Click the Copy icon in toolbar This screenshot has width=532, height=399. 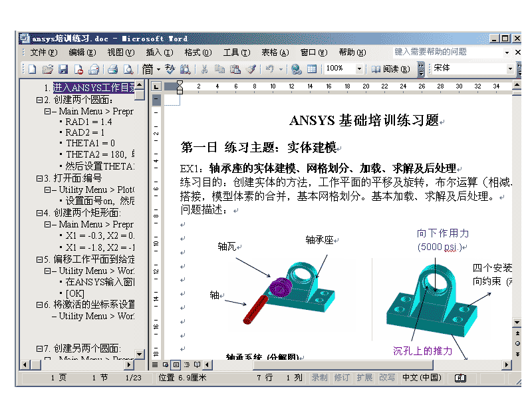[219, 69]
